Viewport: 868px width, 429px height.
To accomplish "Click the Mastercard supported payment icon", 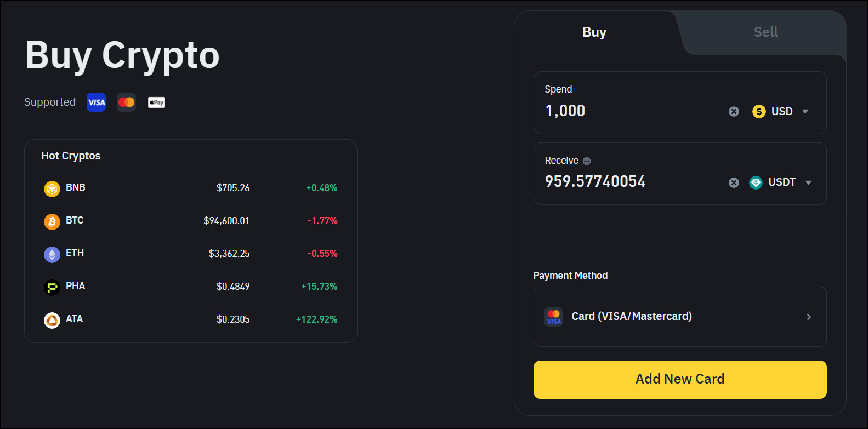I will point(127,102).
